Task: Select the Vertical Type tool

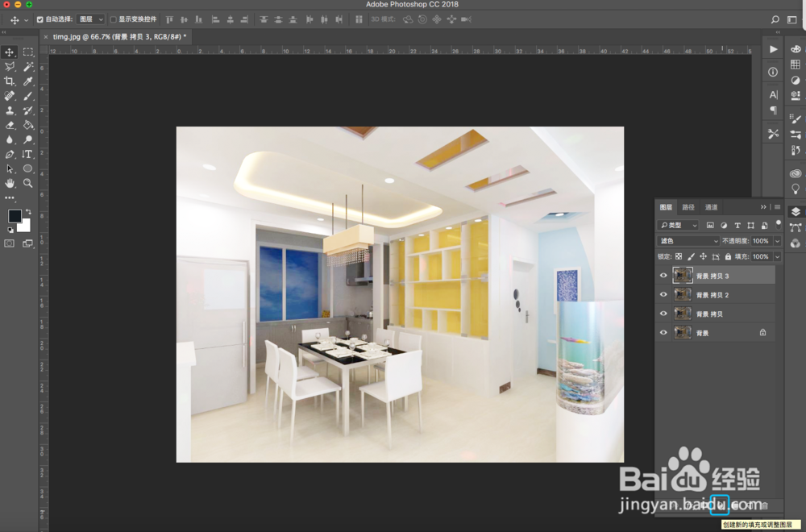Action: click(x=27, y=154)
